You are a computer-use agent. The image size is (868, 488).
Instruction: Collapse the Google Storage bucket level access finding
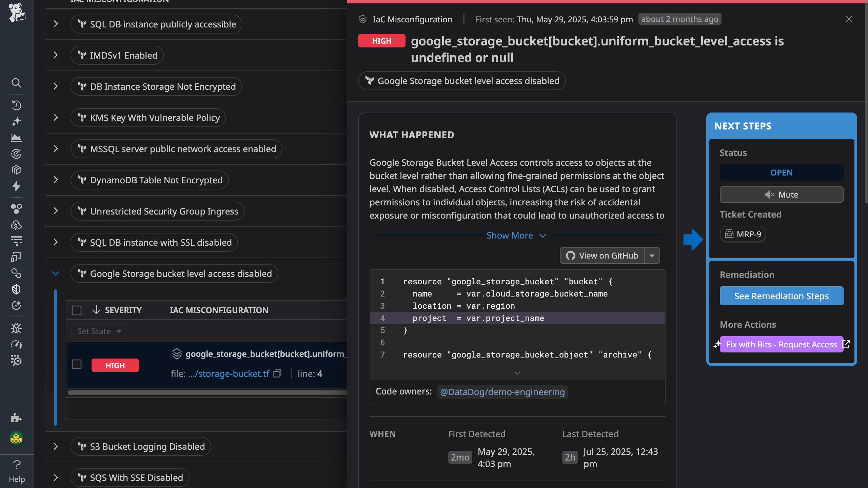(x=56, y=273)
